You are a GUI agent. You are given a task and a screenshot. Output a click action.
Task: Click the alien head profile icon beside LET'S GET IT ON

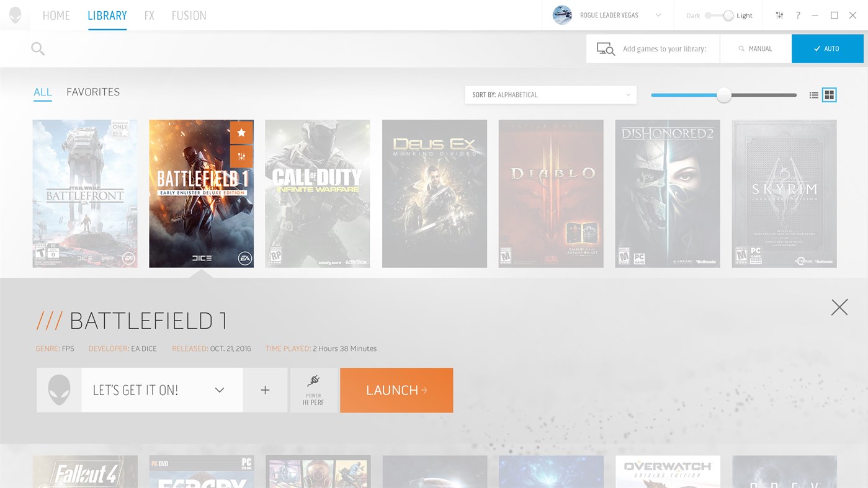[59, 390]
